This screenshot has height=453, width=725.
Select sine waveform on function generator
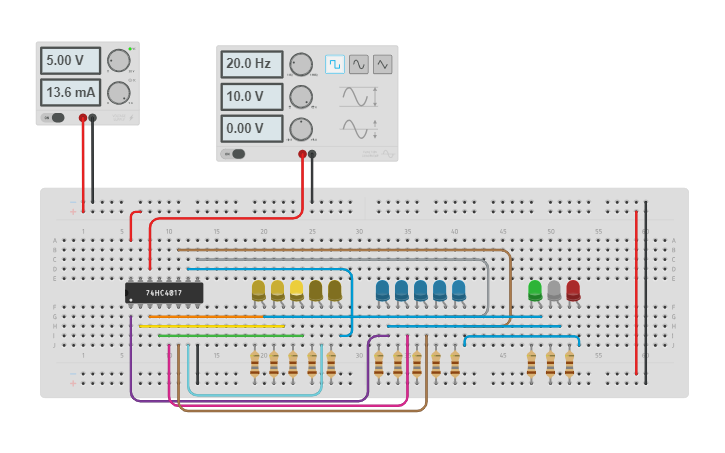point(358,64)
